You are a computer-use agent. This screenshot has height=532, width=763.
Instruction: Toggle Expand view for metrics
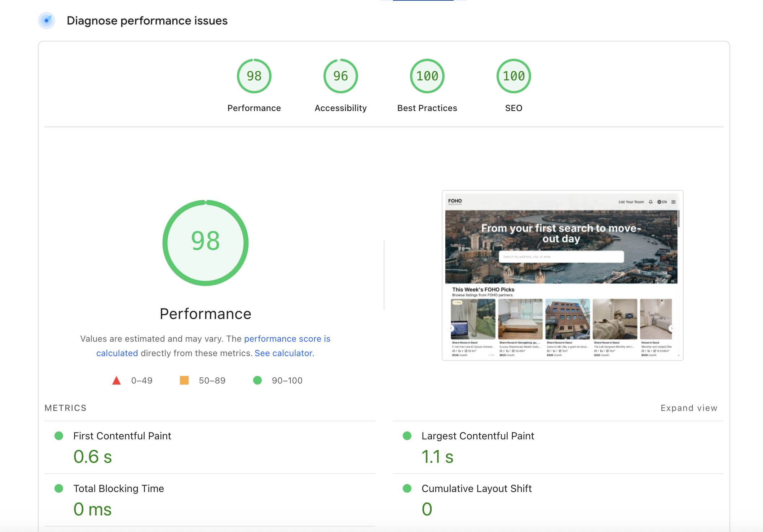pos(689,408)
